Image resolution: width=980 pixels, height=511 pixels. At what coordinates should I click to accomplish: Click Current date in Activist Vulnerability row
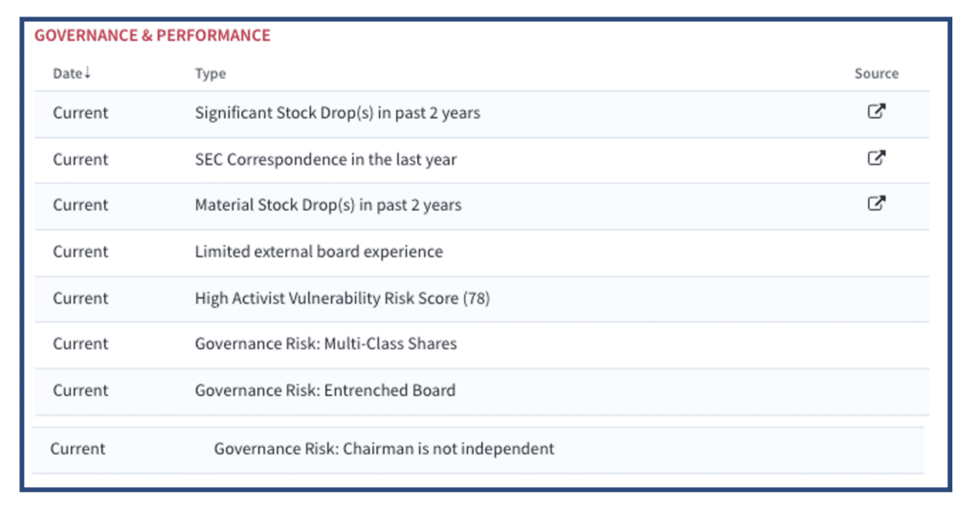click(80, 298)
